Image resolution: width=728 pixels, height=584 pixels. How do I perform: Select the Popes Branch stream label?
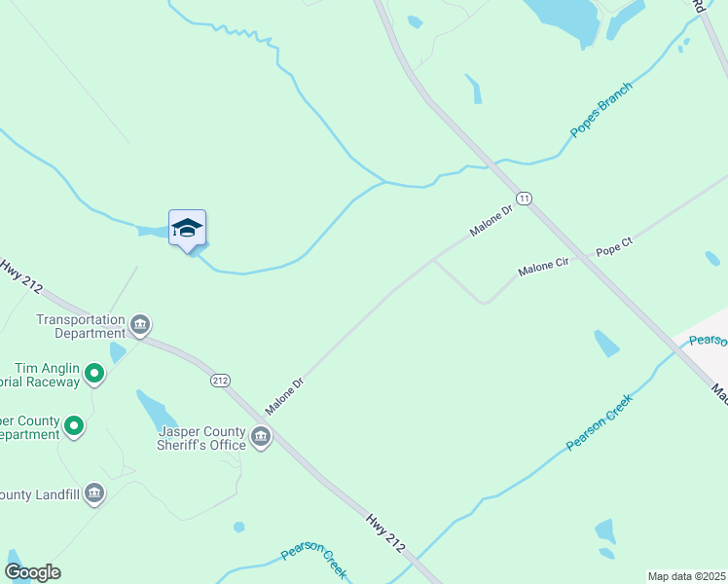tap(601, 110)
